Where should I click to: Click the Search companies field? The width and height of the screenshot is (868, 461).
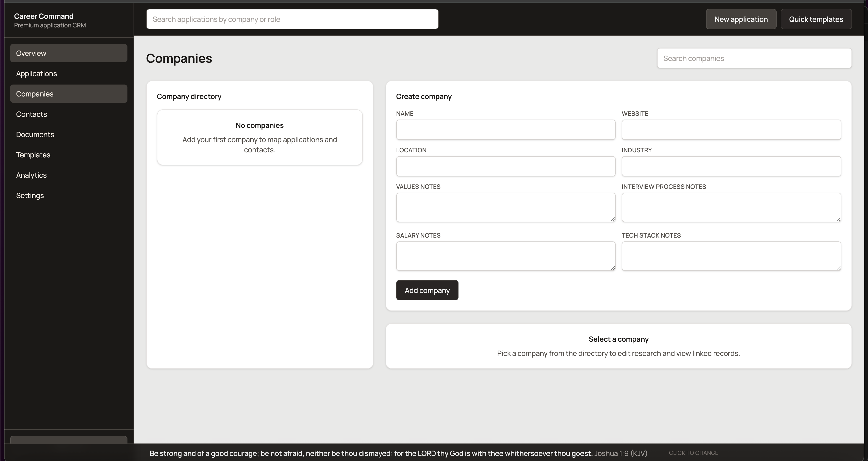[x=754, y=58]
